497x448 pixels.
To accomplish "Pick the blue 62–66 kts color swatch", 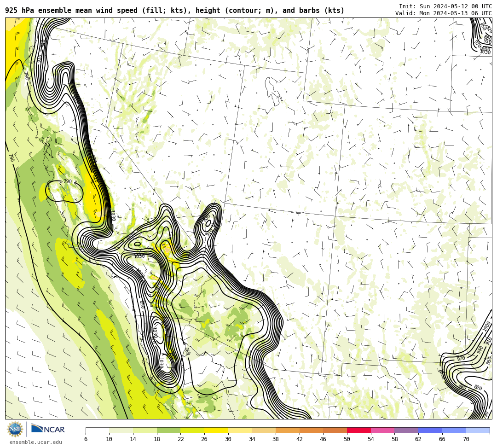I will pyautogui.click(x=430, y=430).
